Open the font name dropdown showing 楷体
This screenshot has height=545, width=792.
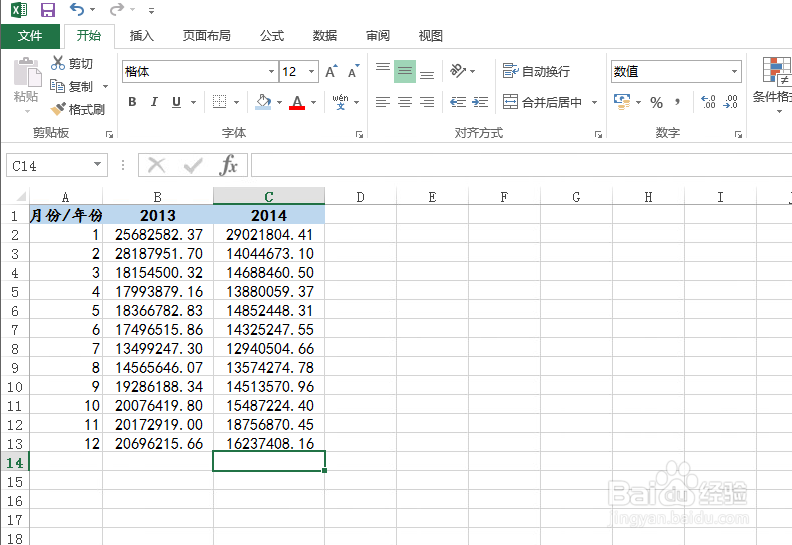(272, 71)
